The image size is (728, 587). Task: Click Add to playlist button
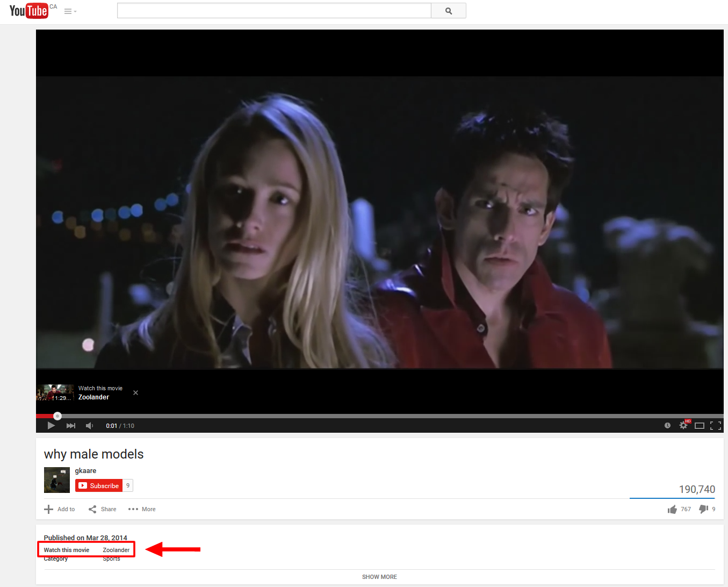pyautogui.click(x=60, y=510)
